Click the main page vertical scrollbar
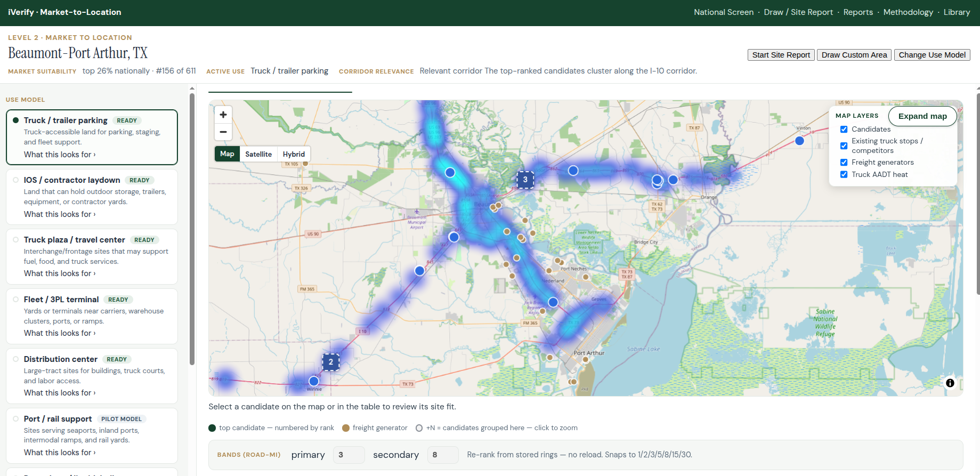980x476 pixels. (x=978, y=193)
